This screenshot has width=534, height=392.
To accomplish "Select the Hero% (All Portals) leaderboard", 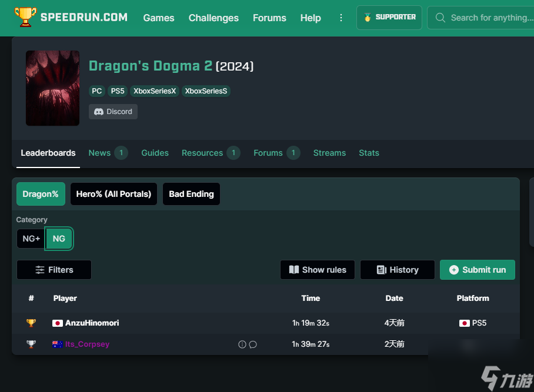I will coord(114,194).
